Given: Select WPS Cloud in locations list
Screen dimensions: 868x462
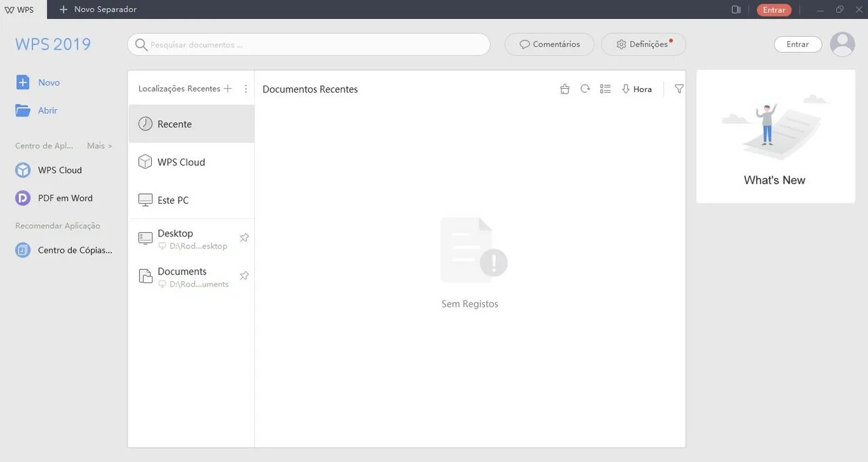Looking at the screenshot, I should pyautogui.click(x=191, y=162).
